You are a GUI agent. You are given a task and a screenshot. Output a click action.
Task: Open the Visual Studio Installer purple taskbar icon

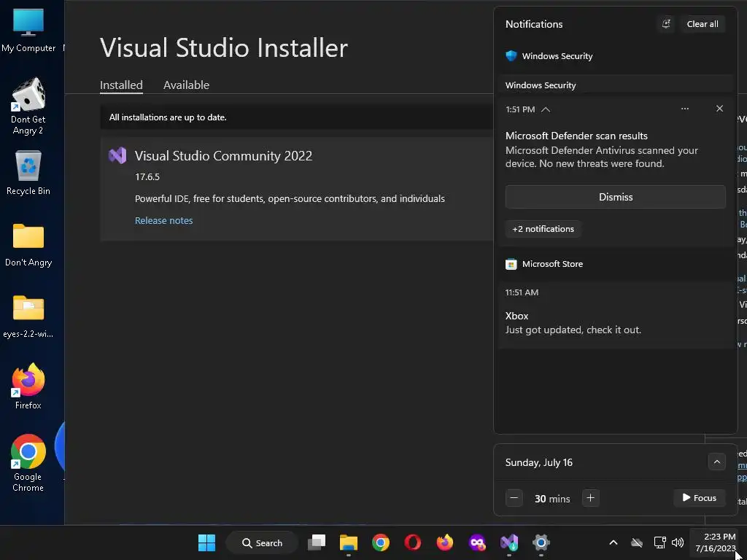[477, 542]
